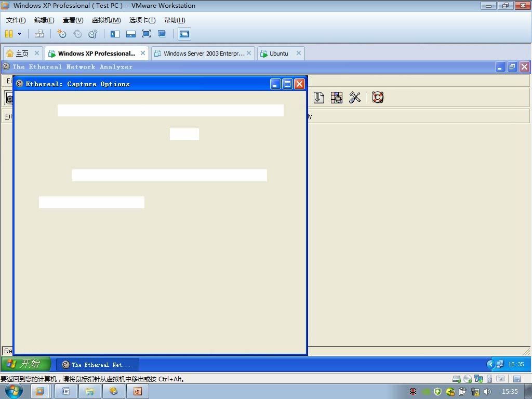
Task: Click the green shield security tray icon
Action: pyautogui.click(x=437, y=392)
